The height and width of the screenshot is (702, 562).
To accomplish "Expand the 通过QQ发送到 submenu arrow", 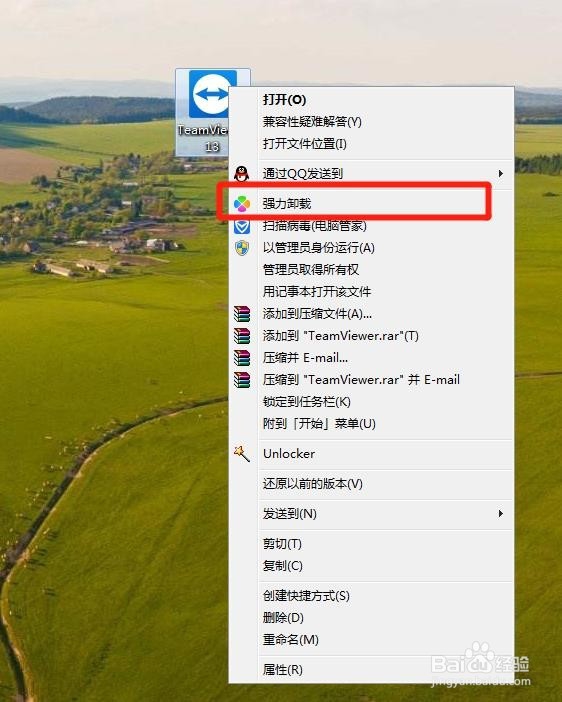I will coord(501,173).
